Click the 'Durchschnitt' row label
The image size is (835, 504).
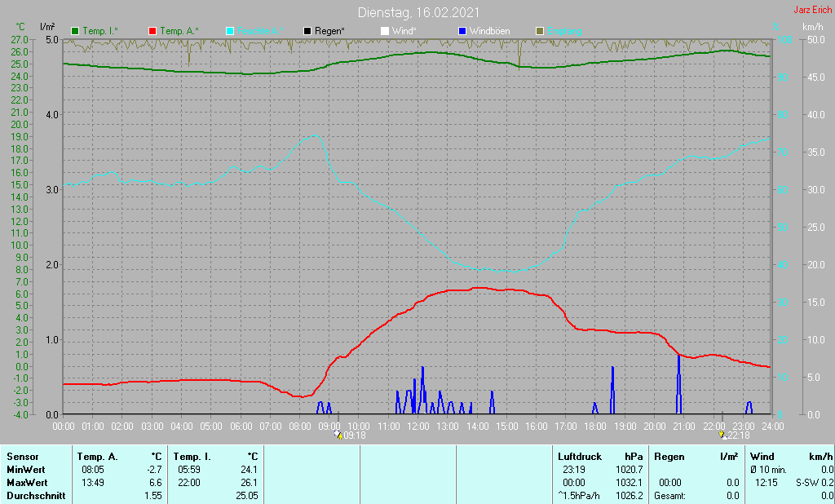click(36, 496)
